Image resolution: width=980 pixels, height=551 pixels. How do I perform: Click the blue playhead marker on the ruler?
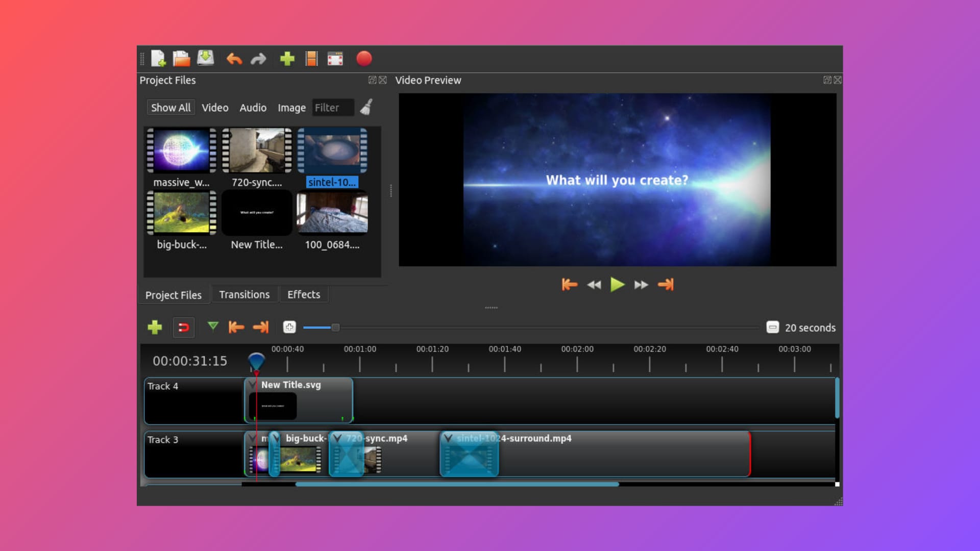point(256,361)
